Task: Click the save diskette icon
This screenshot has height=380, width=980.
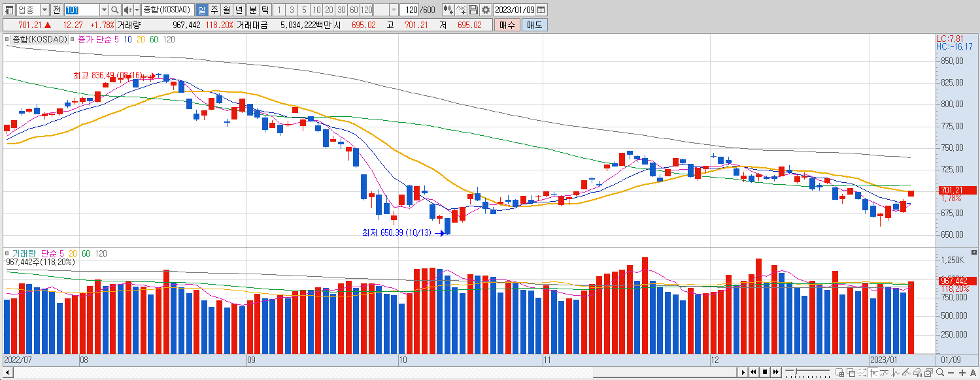Action: click(x=473, y=10)
